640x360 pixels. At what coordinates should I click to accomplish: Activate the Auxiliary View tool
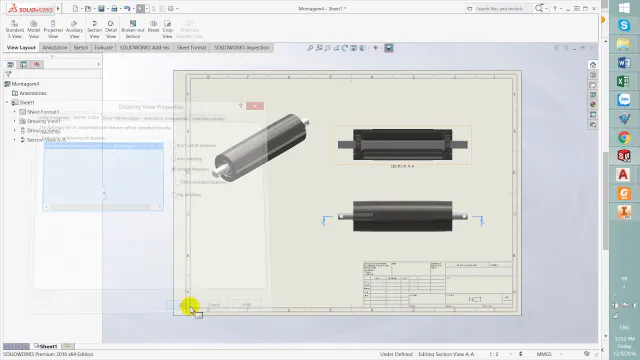coord(74,29)
